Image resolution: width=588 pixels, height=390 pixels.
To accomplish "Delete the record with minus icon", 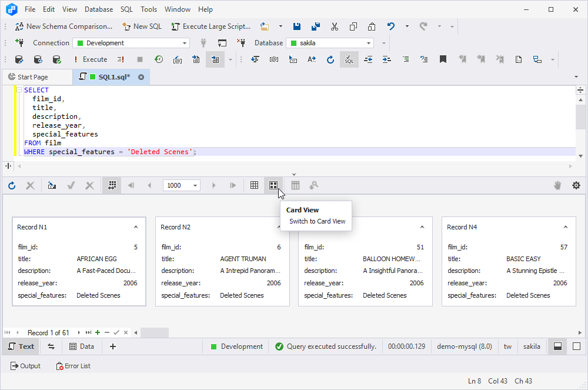I will 107,332.
